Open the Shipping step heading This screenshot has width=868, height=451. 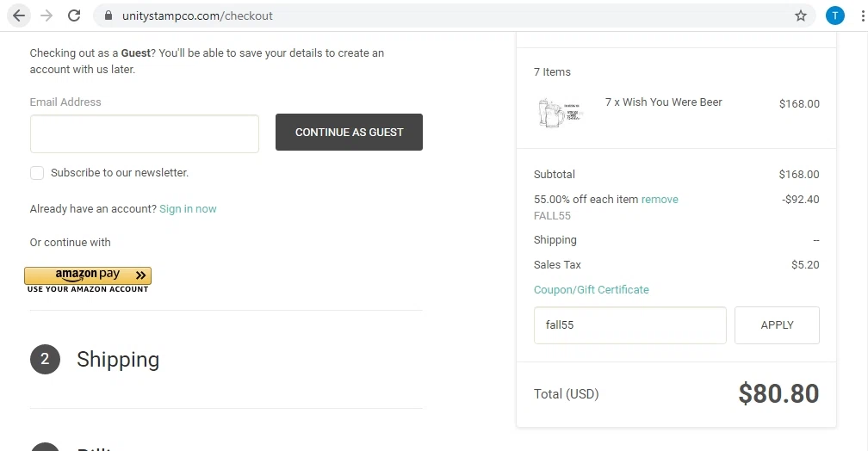pyautogui.click(x=118, y=360)
